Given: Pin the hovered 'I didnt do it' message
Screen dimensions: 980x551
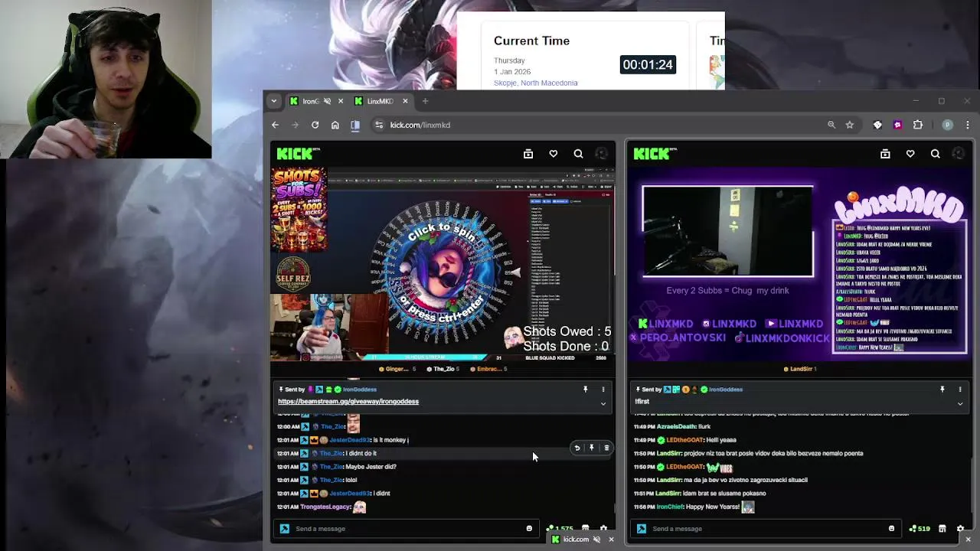Looking at the screenshot, I should pyautogui.click(x=591, y=448).
